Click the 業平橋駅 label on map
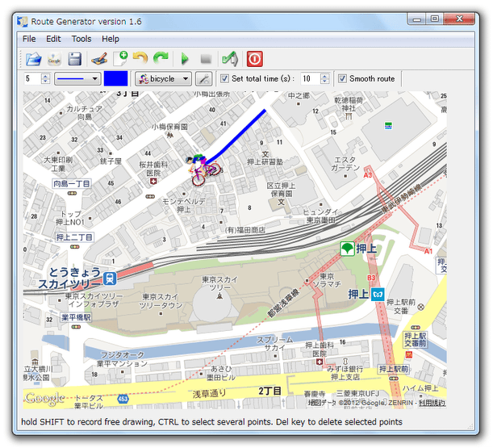The height and width of the screenshot is (448, 493). [76, 317]
